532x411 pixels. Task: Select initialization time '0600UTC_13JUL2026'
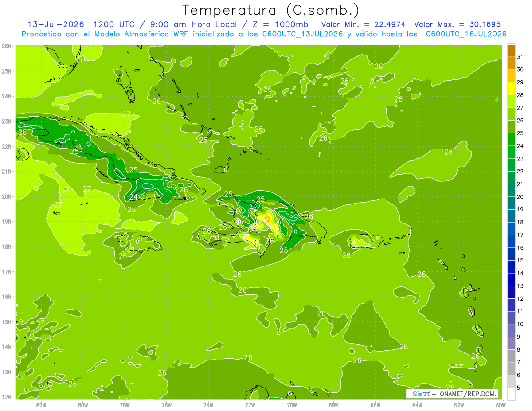(x=301, y=34)
